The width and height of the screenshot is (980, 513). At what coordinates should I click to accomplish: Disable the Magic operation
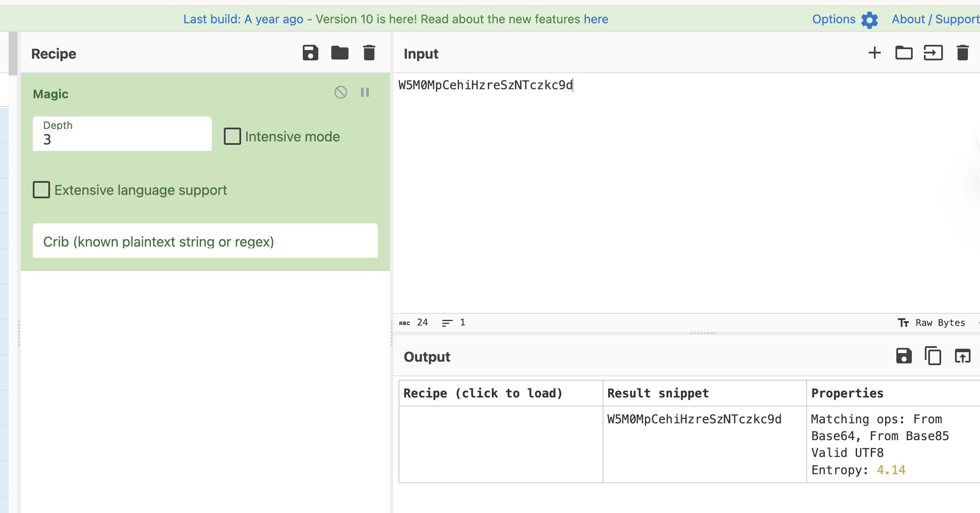341,92
